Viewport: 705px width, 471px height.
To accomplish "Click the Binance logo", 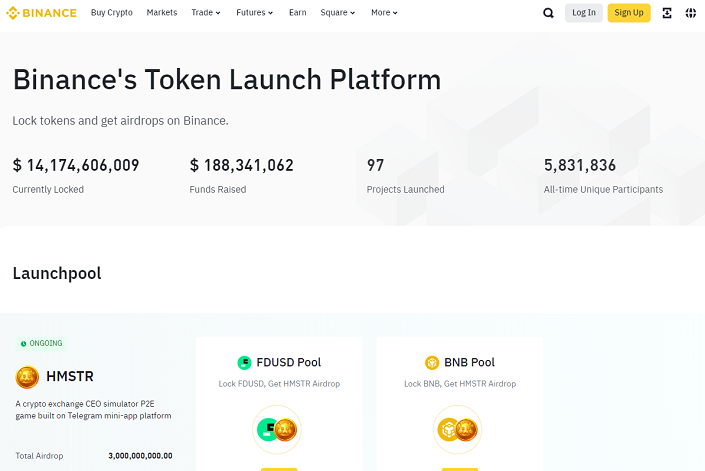I will click(x=41, y=13).
